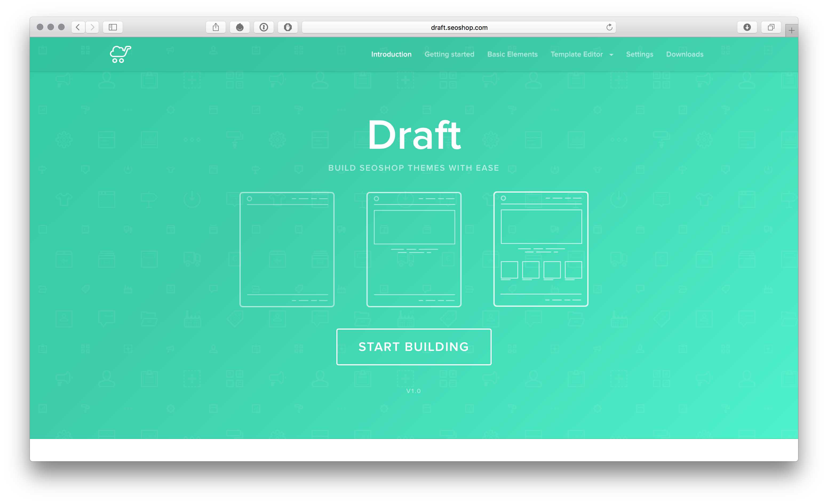The width and height of the screenshot is (828, 504).
Task: Reload the page via the refresh icon
Action: pyautogui.click(x=610, y=27)
